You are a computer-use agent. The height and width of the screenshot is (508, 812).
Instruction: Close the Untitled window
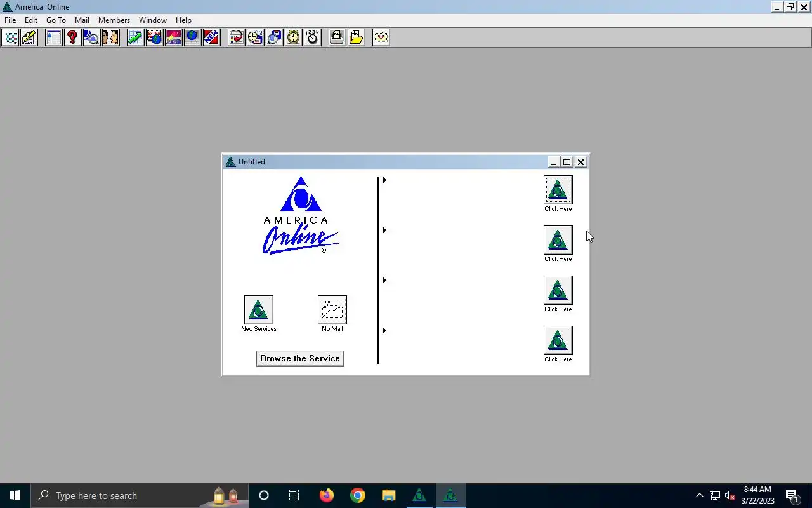click(x=580, y=162)
